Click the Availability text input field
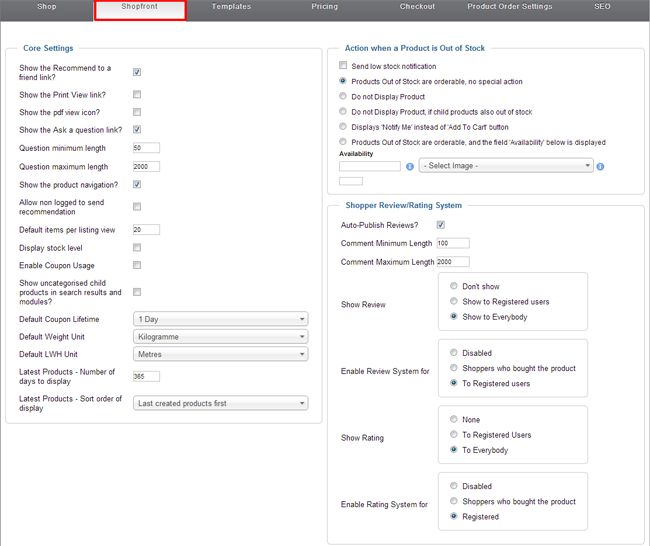This screenshot has width=650, height=546. 370,166
